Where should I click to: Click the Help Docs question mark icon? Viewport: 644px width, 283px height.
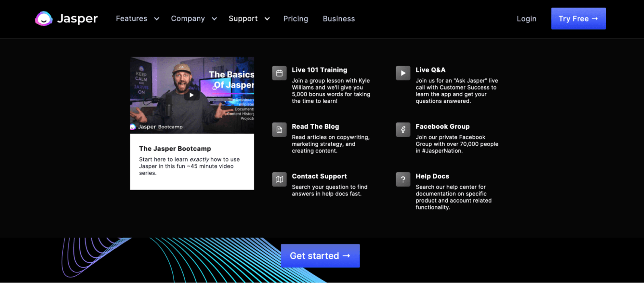click(403, 179)
